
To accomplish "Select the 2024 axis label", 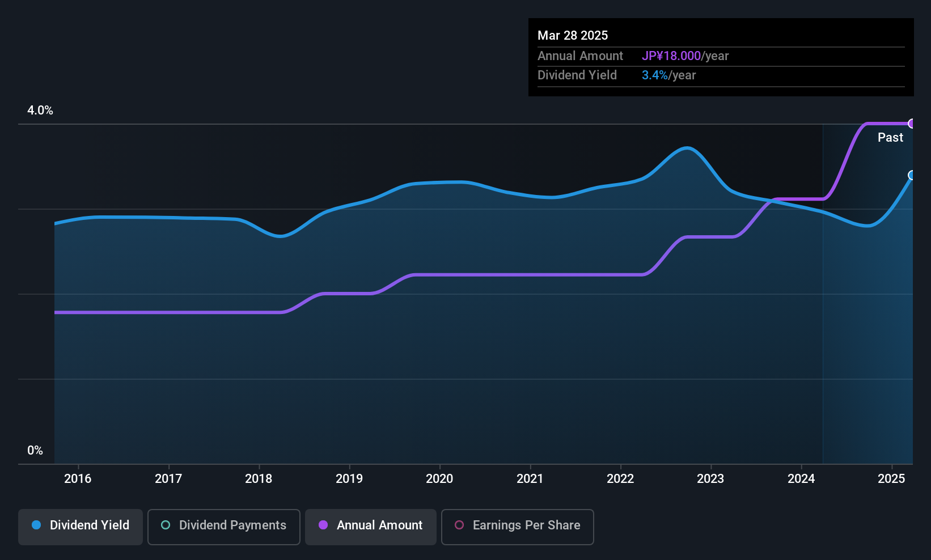I will coord(801,478).
